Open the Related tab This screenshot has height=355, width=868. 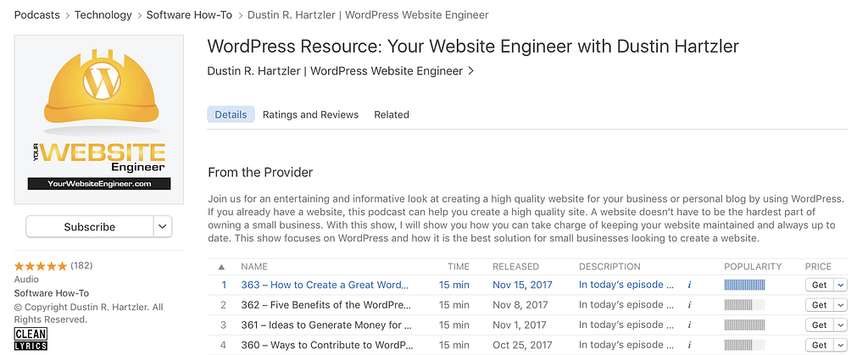392,114
